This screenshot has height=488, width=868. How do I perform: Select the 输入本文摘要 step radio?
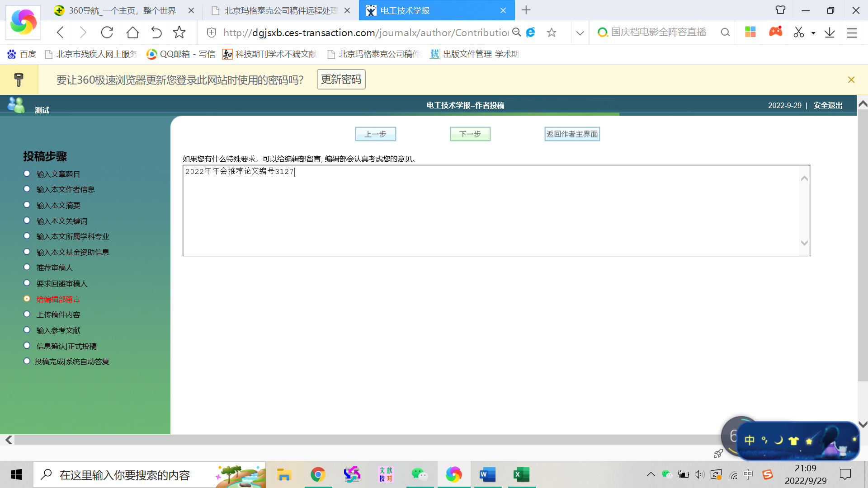tap(27, 205)
